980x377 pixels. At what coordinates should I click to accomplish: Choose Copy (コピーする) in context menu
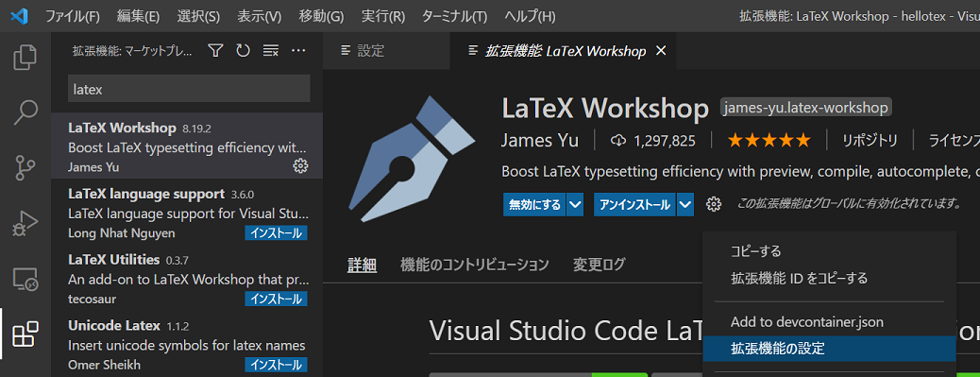(829, 251)
